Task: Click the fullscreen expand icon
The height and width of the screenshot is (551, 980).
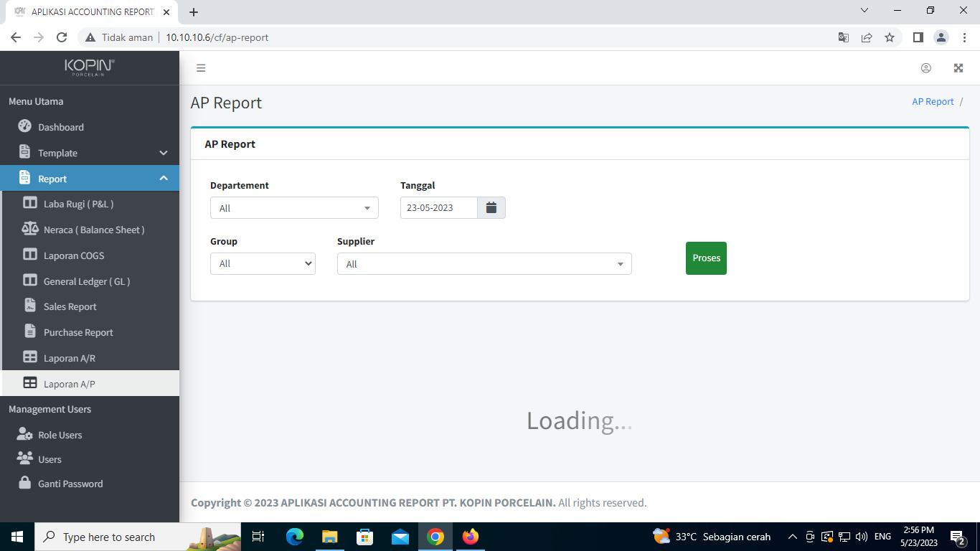Action: pyautogui.click(x=958, y=68)
